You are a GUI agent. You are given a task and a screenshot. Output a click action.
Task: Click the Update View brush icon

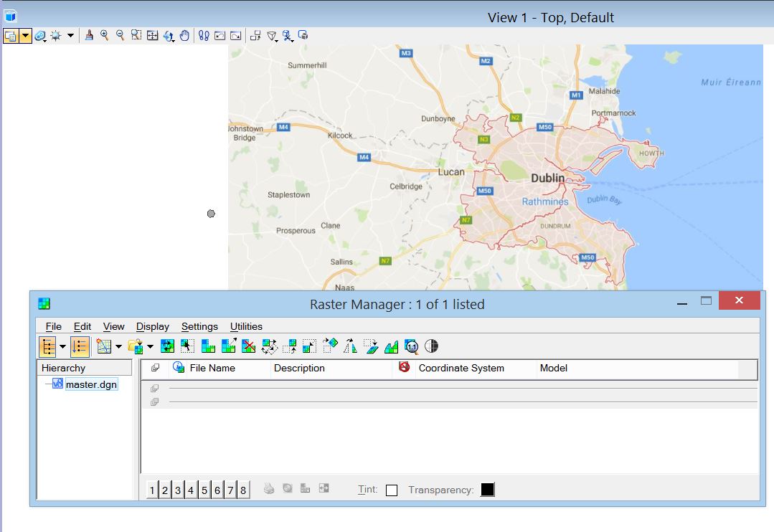point(89,35)
